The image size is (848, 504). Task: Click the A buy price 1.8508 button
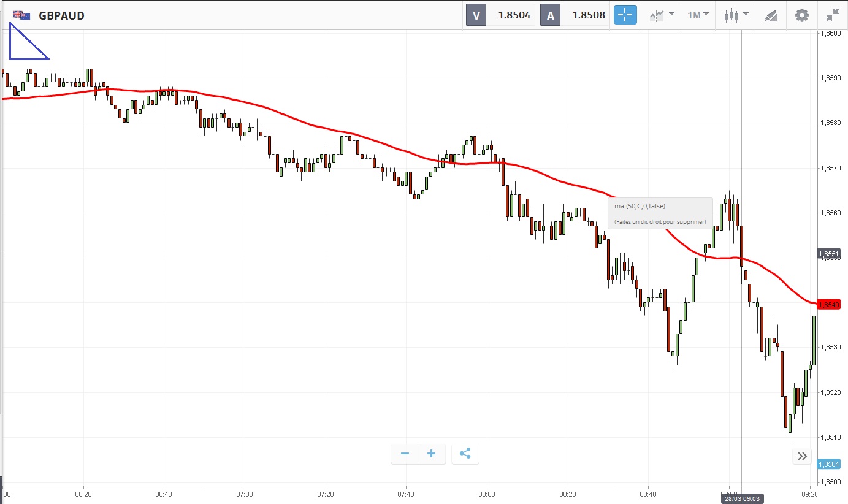pyautogui.click(x=575, y=15)
